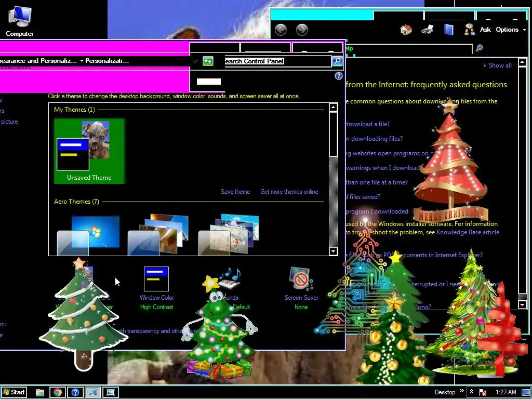Select Aero theme with Windows logo

click(x=88, y=235)
